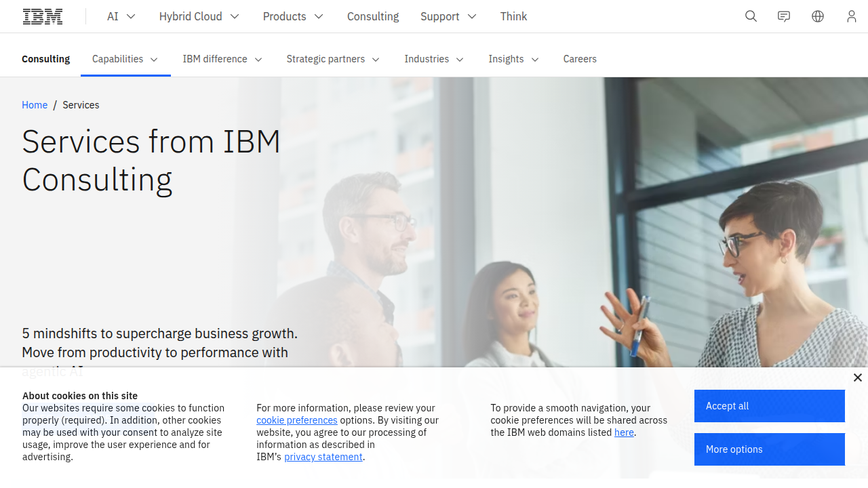Click the cookie preferences link
868x488 pixels.
pyautogui.click(x=297, y=420)
